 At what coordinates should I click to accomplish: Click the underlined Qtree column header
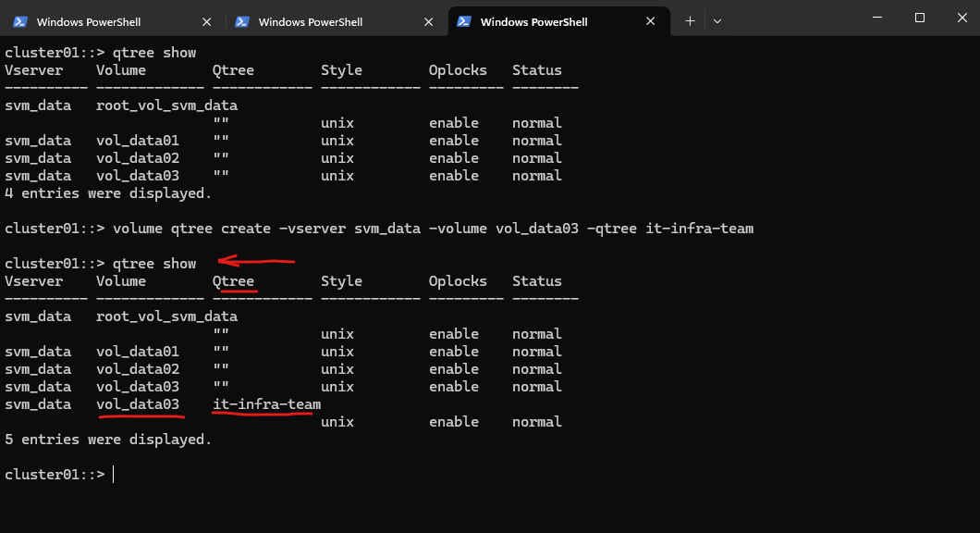coord(233,281)
